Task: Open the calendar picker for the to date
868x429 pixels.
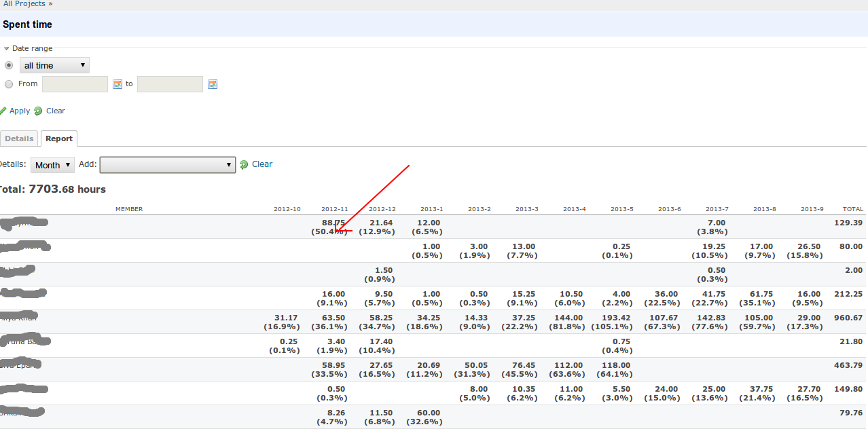Action: (213, 84)
